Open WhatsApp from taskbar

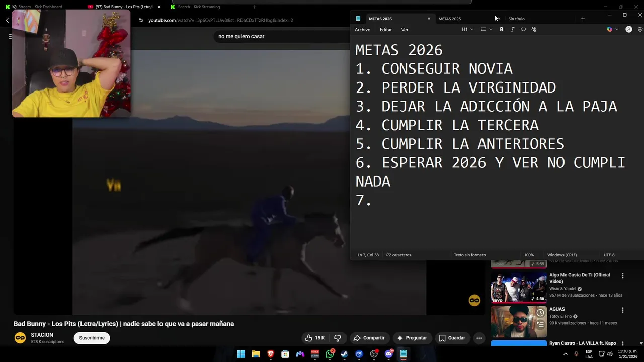pyautogui.click(x=330, y=354)
